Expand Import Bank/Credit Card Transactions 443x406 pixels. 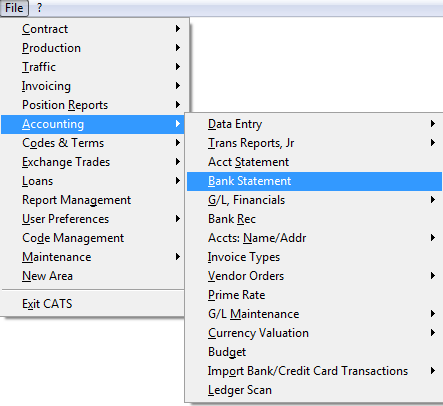coord(314,371)
